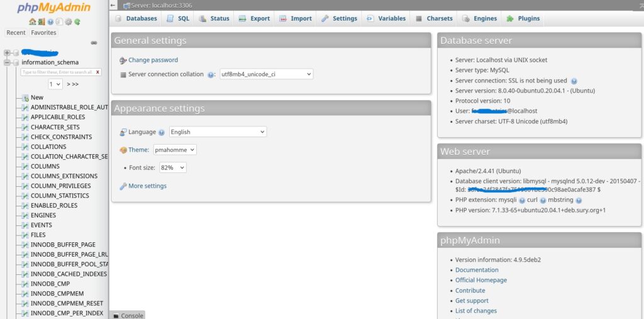This screenshot has width=644, height=319.
Task: Open the Engines tab
Action: coord(480,18)
